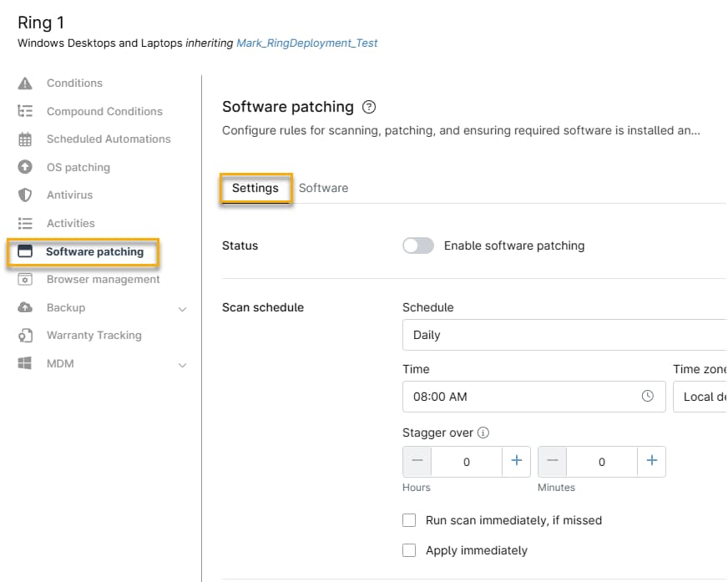Enable software patching status toggle
This screenshot has height=582, width=728.
417,245
